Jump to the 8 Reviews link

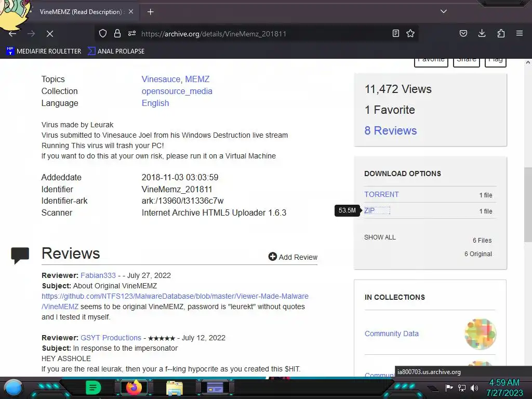pos(391,130)
